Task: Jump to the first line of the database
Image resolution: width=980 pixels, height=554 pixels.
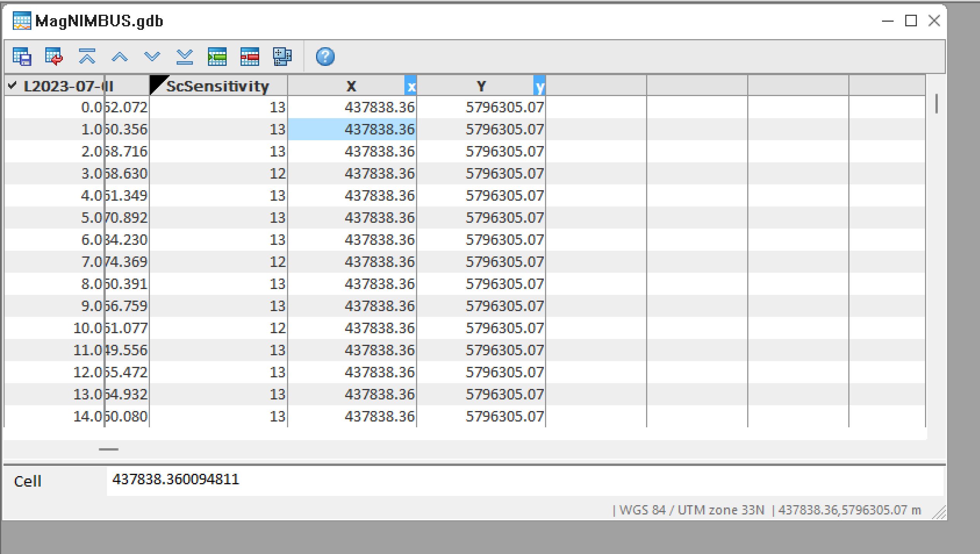Action: 87,57
